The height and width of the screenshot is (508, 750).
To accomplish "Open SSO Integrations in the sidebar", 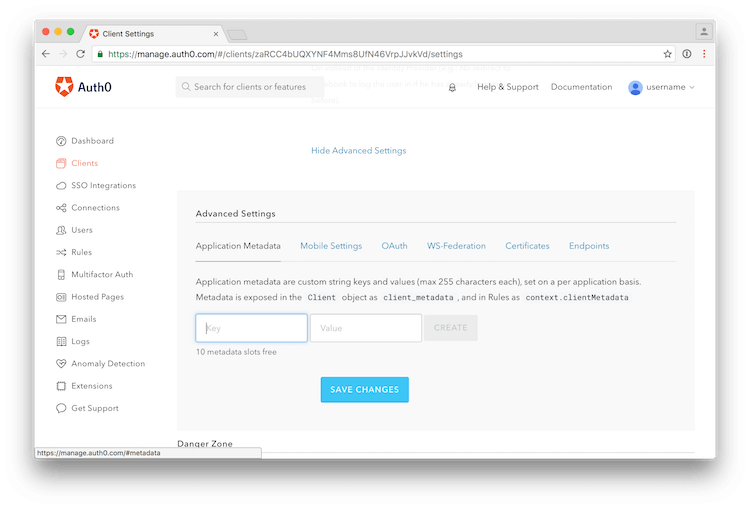I will [103, 186].
